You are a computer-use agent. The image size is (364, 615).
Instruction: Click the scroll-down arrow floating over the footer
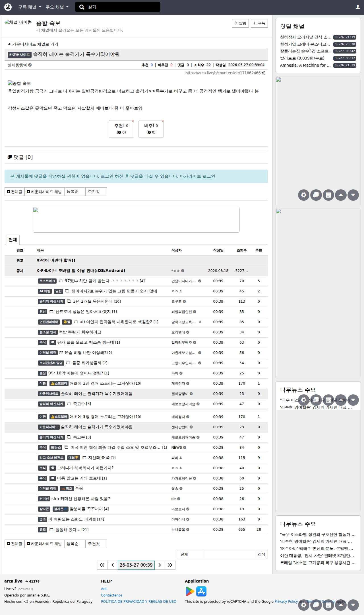(x=353, y=605)
